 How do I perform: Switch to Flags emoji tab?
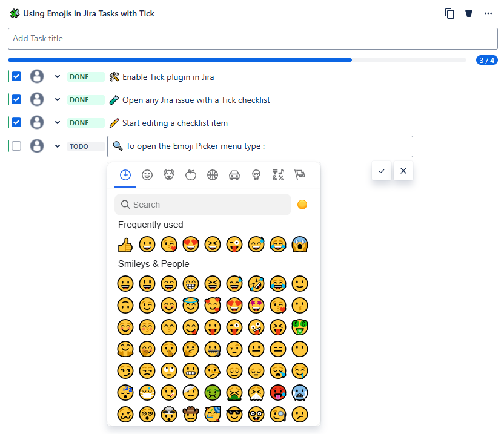coord(300,175)
